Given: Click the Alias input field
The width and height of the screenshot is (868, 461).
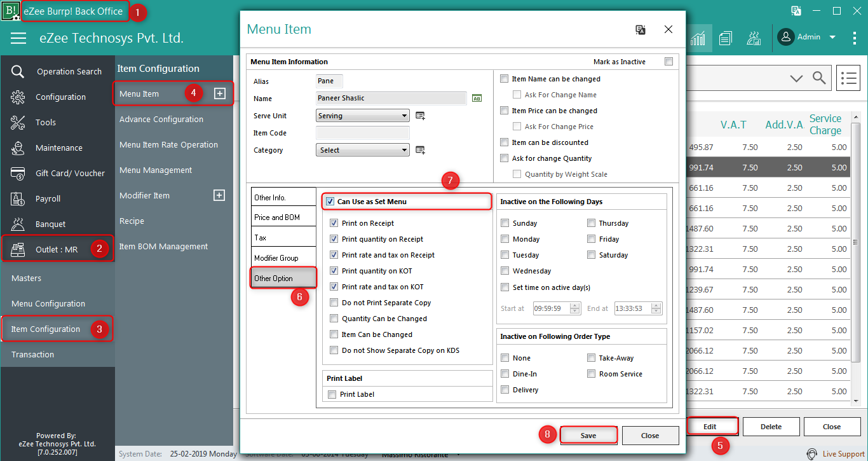Looking at the screenshot, I should (x=329, y=81).
